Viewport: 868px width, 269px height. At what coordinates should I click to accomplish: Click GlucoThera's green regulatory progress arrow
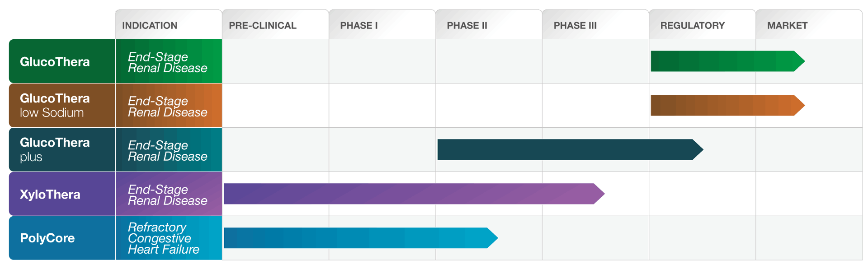click(728, 61)
